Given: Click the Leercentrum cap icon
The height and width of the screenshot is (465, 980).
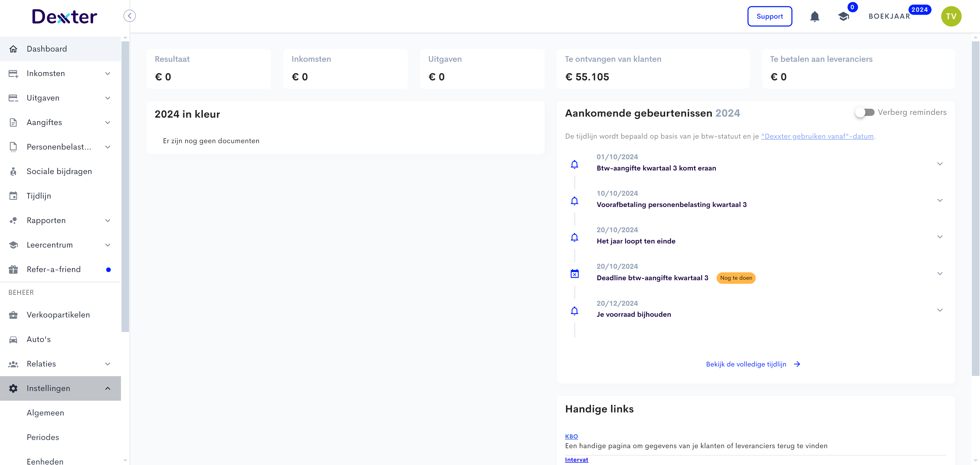Looking at the screenshot, I should click(x=13, y=245).
